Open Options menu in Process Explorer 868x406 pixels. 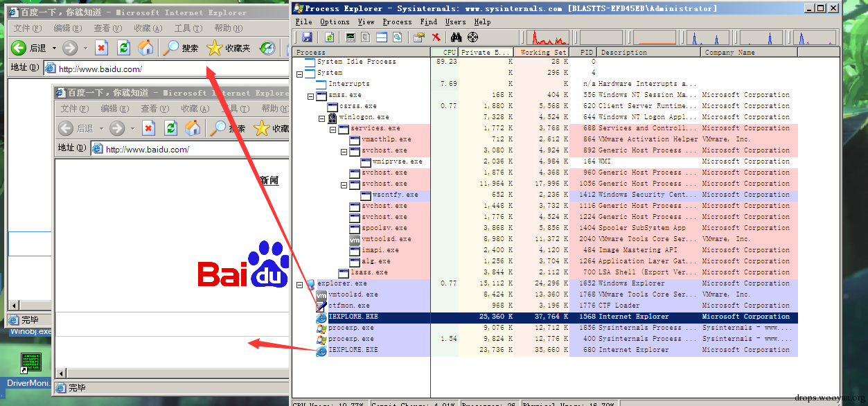(x=335, y=21)
